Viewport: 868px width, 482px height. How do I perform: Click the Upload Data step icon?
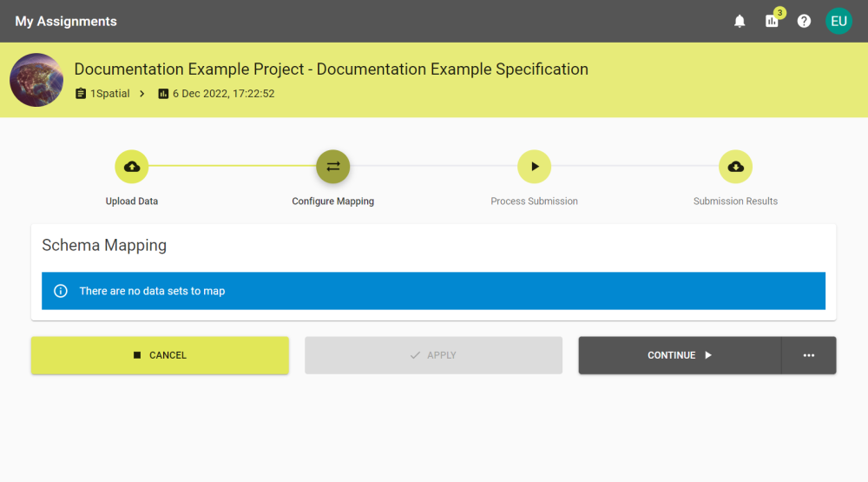click(x=132, y=166)
